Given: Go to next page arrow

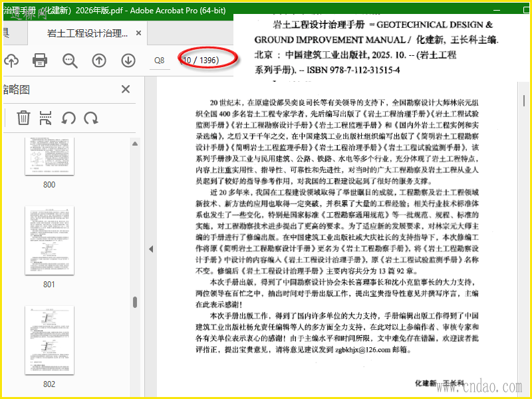Looking at the screenshot, I should click(128, 61).
